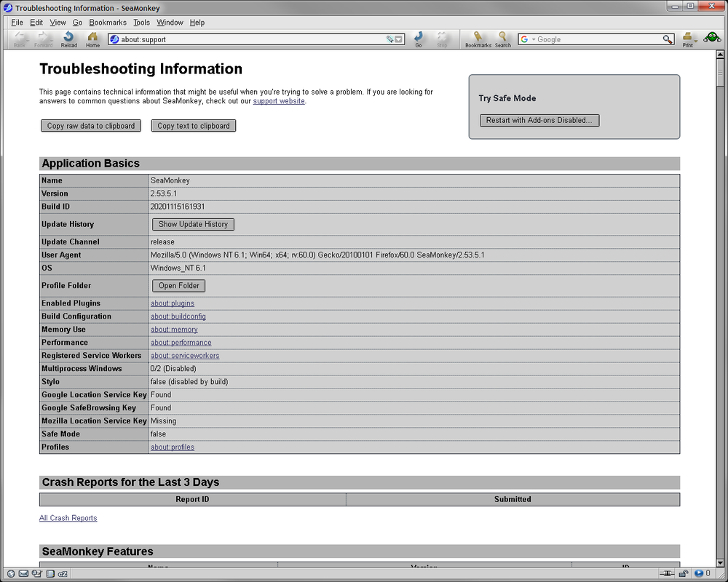Open the Go menu

pos(78,23)
